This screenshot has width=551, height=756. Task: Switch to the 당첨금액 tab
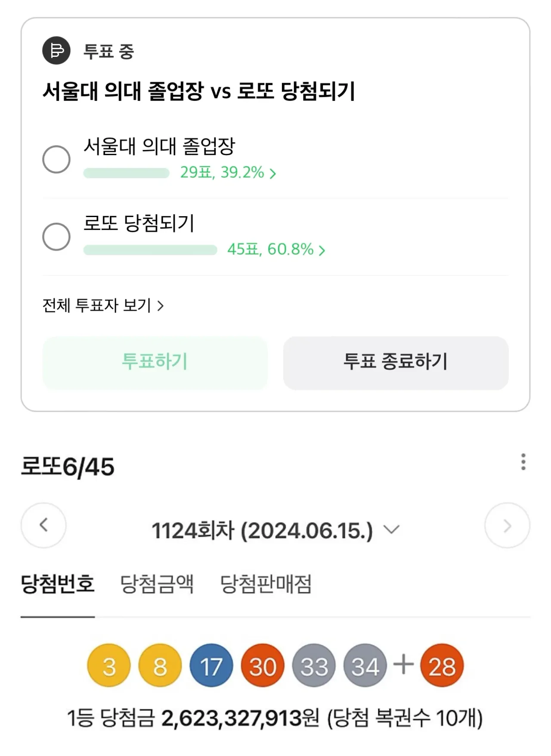click(157, 584)
